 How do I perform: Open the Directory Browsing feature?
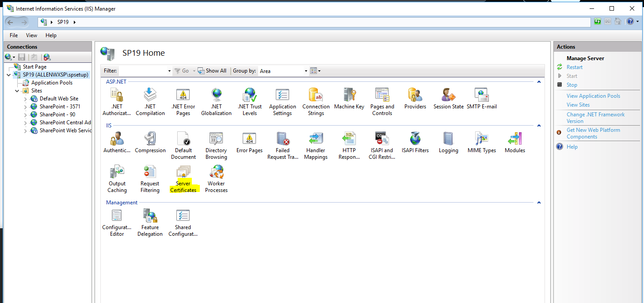[216, 146]
